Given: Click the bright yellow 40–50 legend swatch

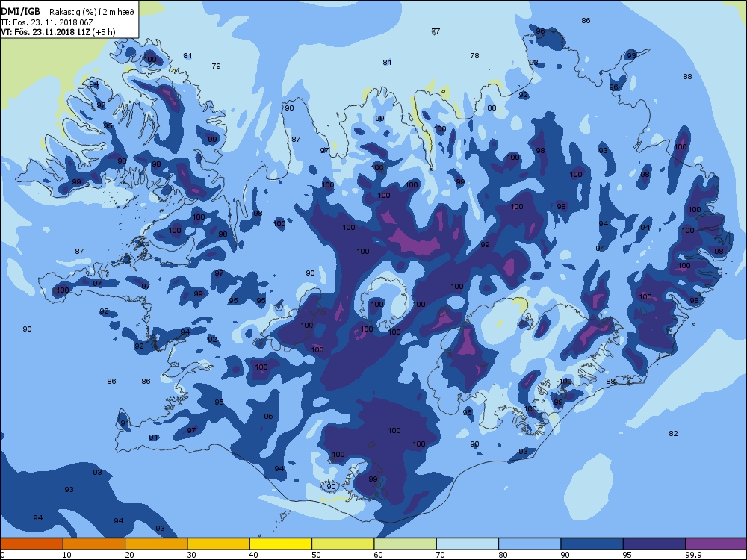Looking at the screenshot, I should point(281,544).
